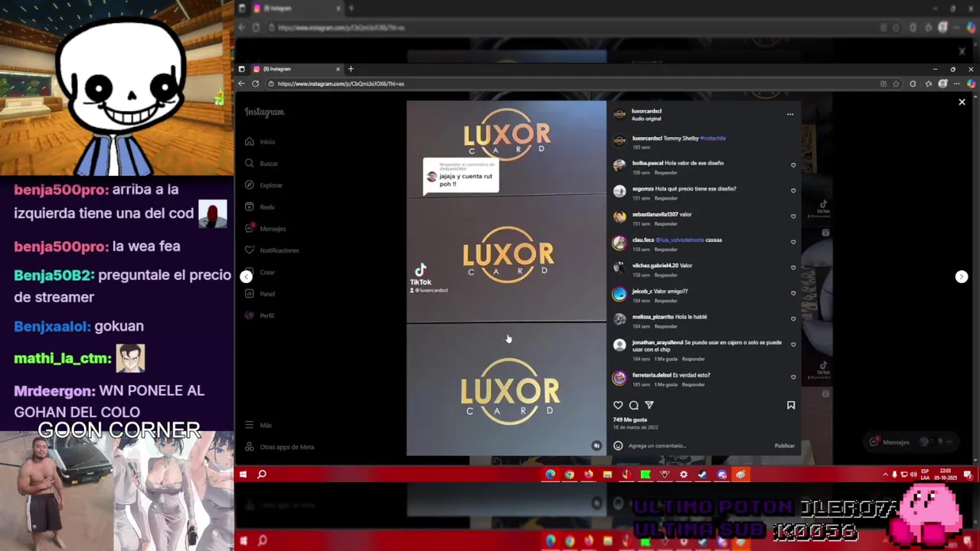
Task: Open Firefox from taskbar
Action: coord(589,474)
